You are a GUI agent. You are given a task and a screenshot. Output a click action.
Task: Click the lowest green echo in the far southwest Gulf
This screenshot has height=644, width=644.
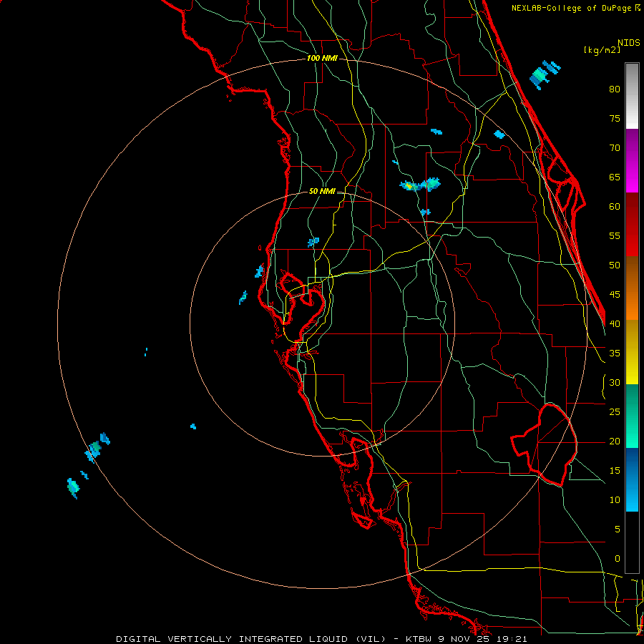click(x=73, y=488)
